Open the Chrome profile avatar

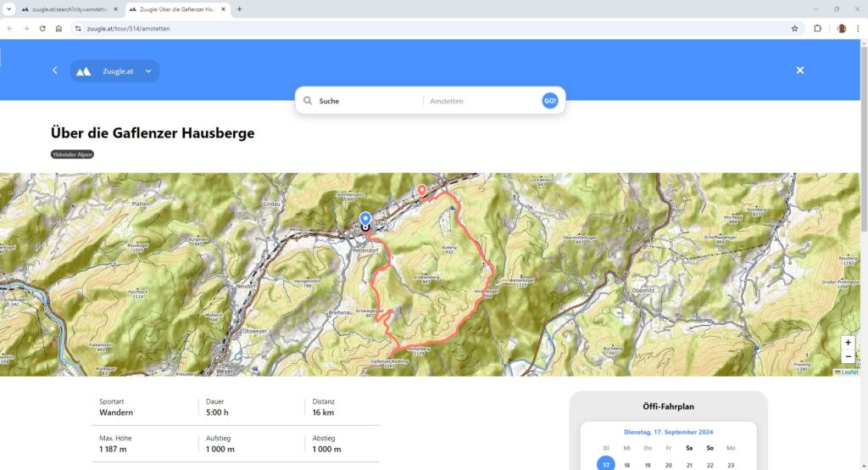842,28
